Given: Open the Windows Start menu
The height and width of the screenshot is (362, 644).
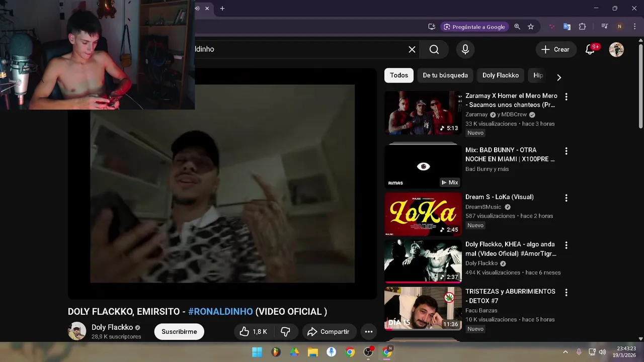Looking at the screenshot, I should point(257,352).
